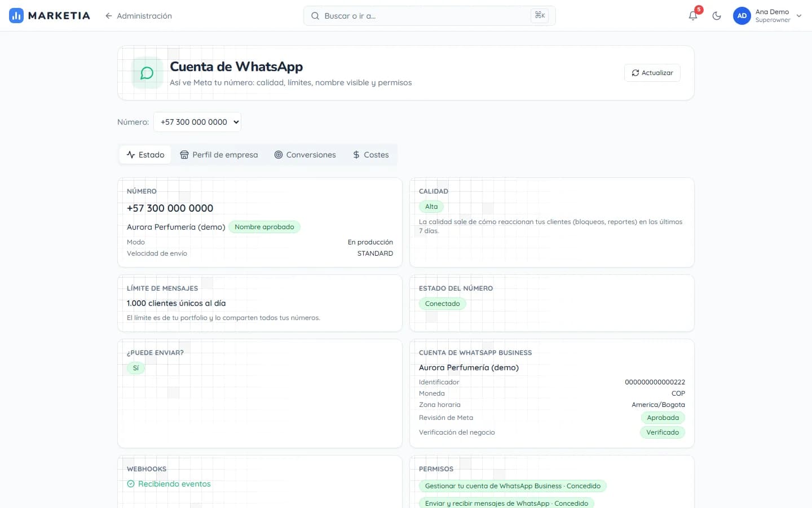The image size is (812, 508).
Task: Click the ⌘K shortcut badge
Action: 540,15
